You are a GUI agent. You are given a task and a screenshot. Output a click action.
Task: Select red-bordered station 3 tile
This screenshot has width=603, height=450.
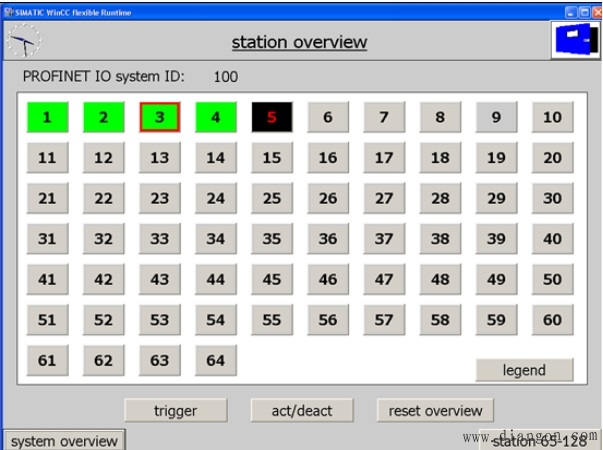tap(160, 117)
